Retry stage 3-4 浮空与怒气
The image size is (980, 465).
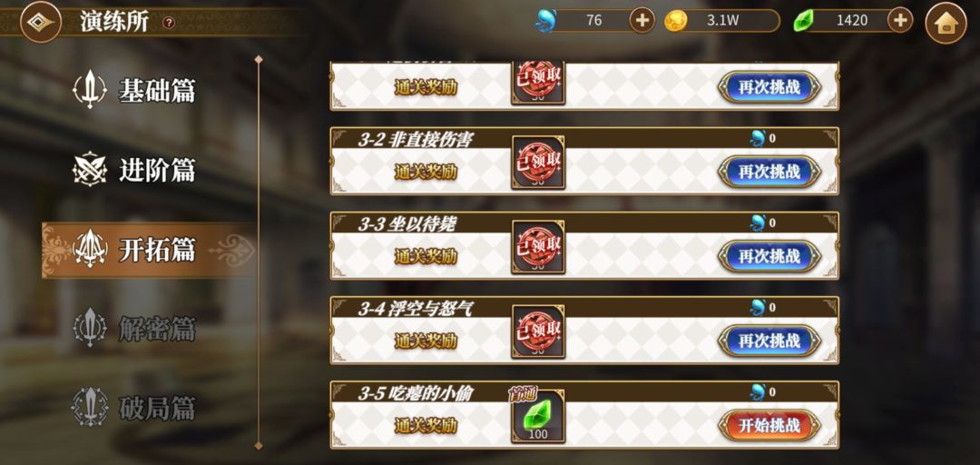pos(769,341)
